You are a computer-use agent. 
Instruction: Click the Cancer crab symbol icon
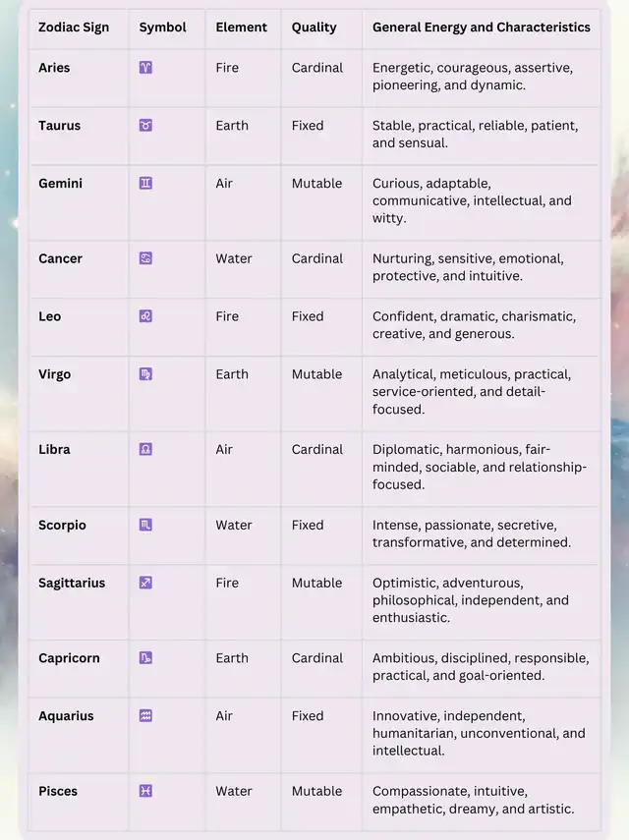pyautogui.click(x=145, y=258)
